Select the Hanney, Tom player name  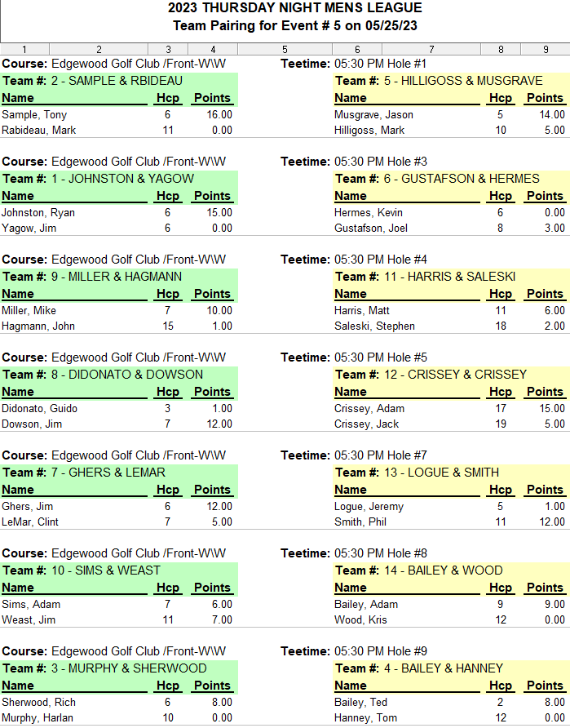pyautogui.click(x=365, y=717)
